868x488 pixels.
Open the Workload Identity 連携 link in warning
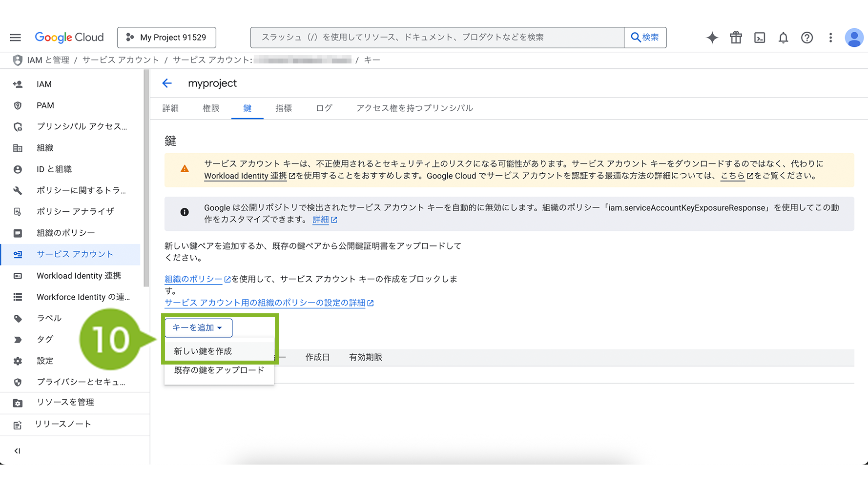(x=246, y=176)
